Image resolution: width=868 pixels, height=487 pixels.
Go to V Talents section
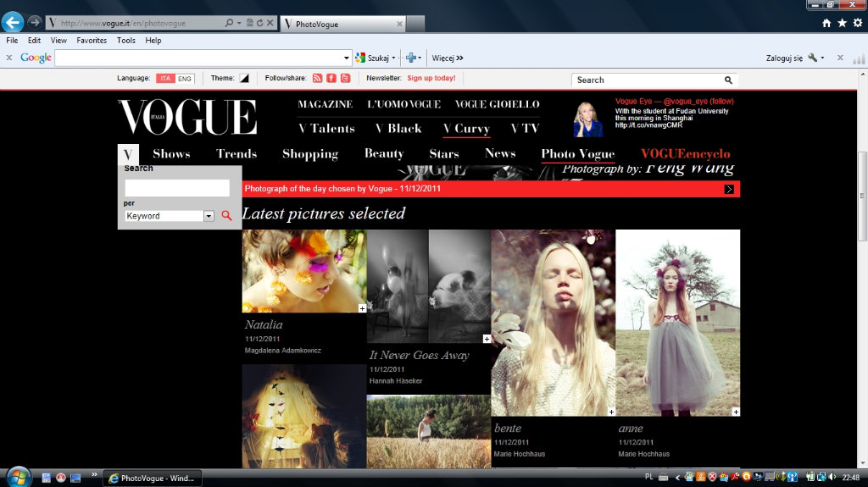[326, 129]
